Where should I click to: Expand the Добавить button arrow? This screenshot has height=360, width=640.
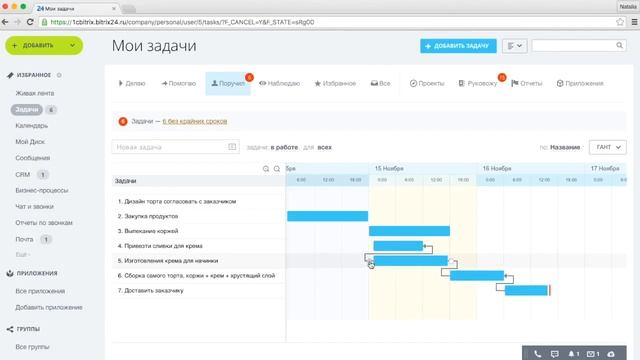tap(72, 45)
